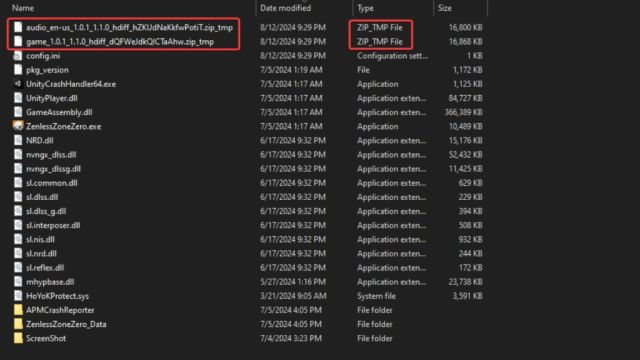
Task: Click the 366,389 KB size value
Action: click(463, 112)
